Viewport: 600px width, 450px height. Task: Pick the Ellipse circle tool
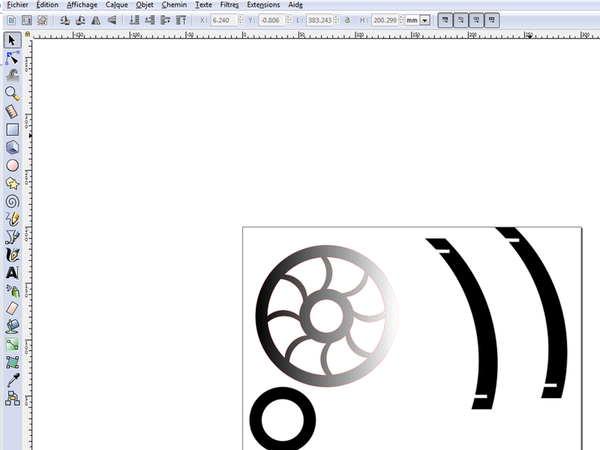(12, 165)
